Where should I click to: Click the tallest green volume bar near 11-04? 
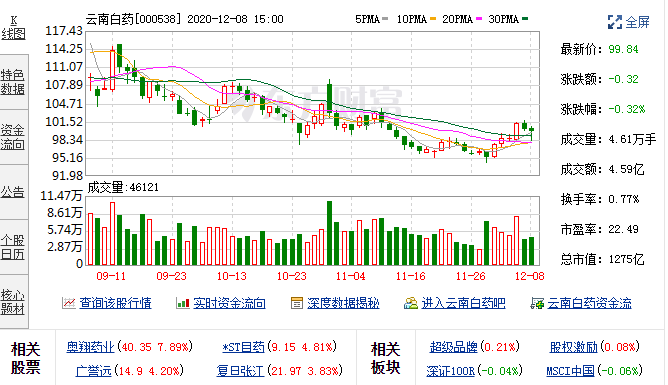(329, 233)
